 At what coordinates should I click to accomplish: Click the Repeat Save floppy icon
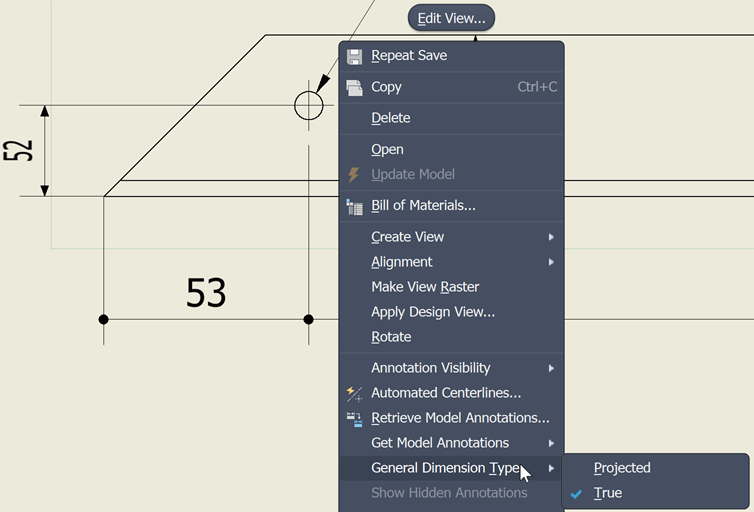354,56
